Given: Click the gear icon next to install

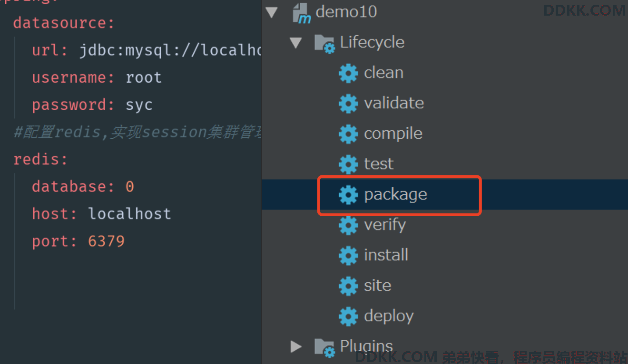Looking at the screenshot, I should pyautogui.click(x=348, y=256).
